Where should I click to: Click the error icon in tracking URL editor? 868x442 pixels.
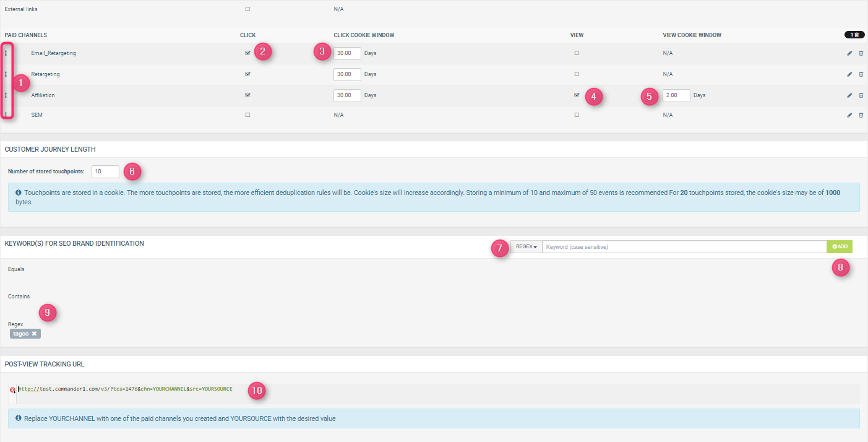[12, 390]
